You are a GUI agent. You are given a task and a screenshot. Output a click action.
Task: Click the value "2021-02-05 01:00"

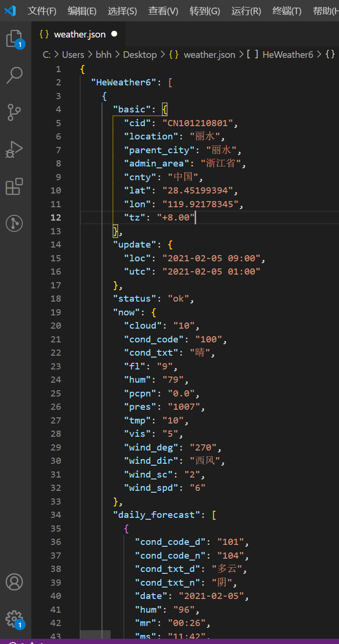211,271
